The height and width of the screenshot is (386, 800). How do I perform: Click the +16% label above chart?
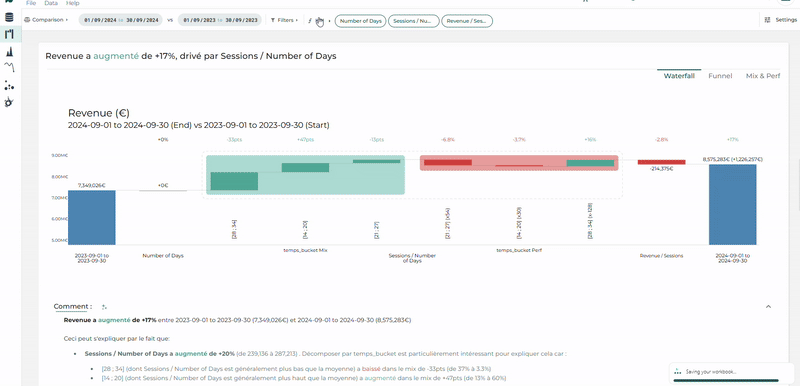(x=590, y=139)
